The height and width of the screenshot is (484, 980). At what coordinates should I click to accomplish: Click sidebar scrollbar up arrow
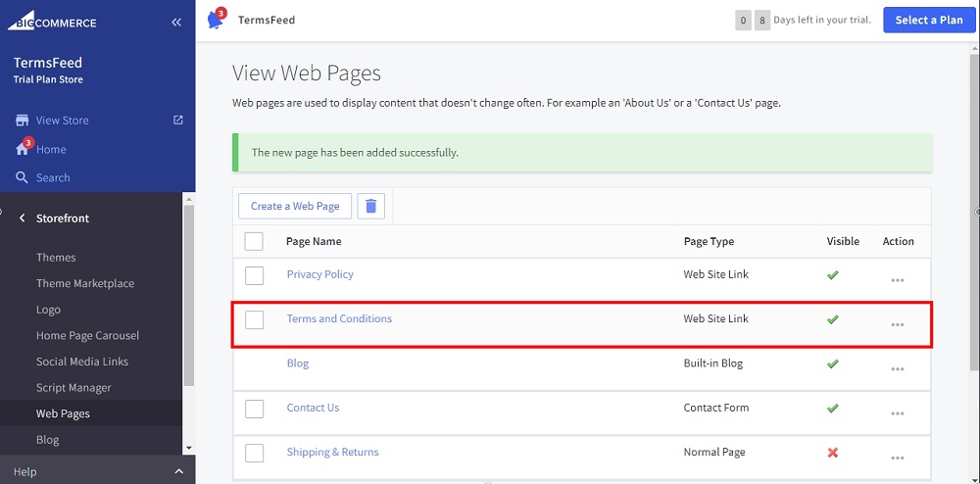(189, 198)
